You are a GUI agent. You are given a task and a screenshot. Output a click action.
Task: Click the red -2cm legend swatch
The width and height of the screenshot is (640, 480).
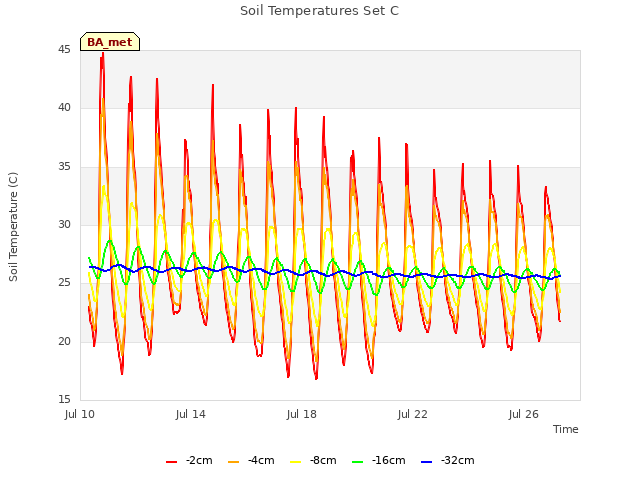click(x=171, y=462)
